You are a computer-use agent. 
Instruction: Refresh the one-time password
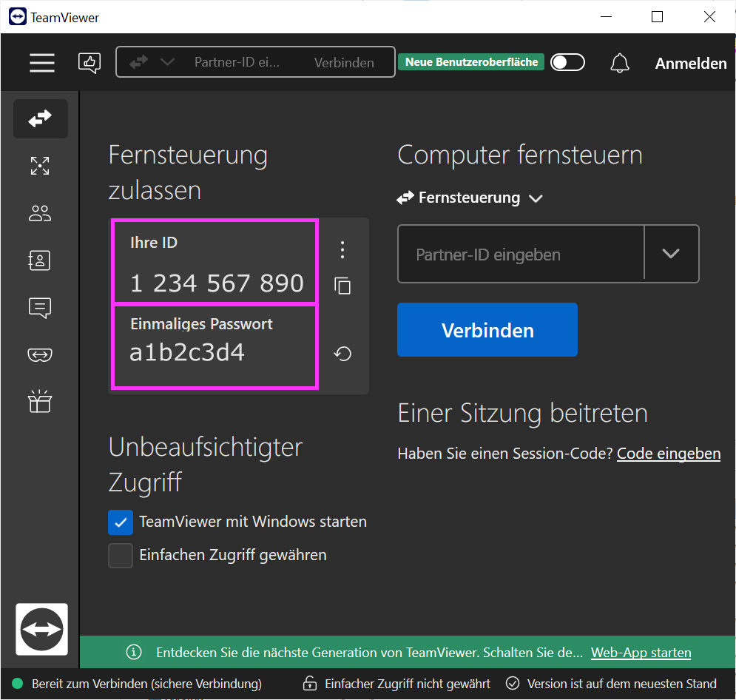342,354
